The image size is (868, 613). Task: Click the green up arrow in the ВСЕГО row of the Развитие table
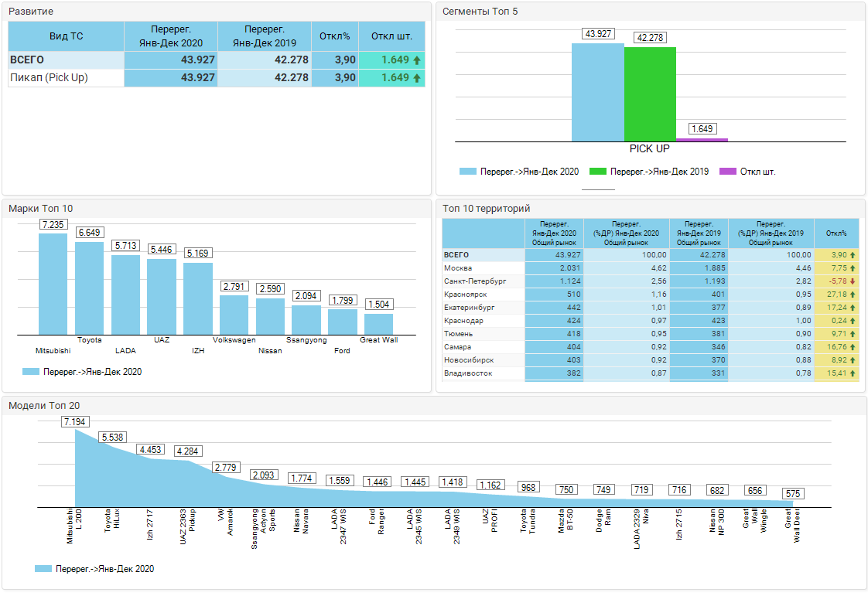[417, 60]
